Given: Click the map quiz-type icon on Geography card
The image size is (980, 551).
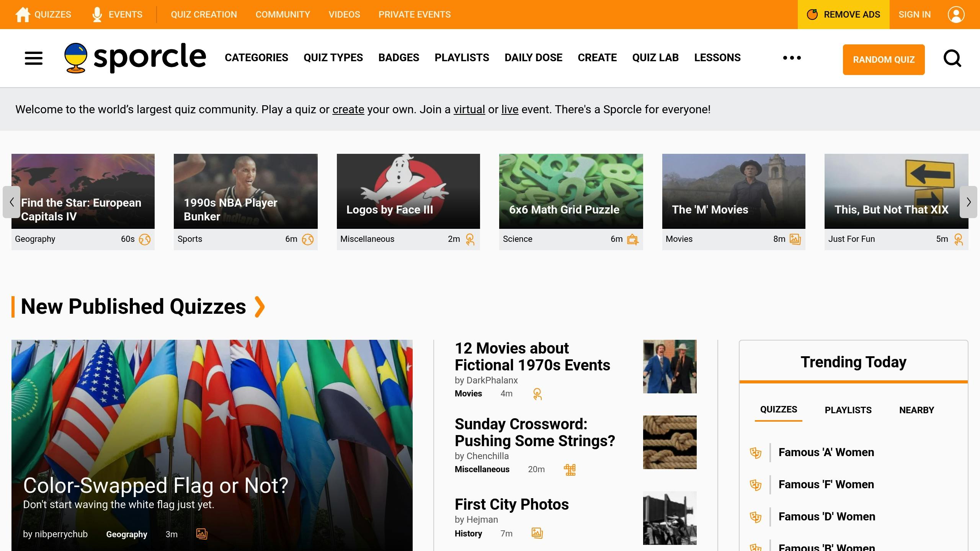Looking at the screenshot, I should coord(145,240).
